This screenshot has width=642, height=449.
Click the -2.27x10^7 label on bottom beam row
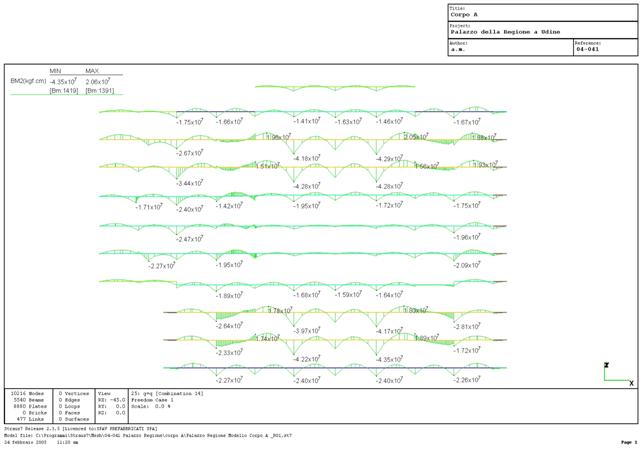231,380
